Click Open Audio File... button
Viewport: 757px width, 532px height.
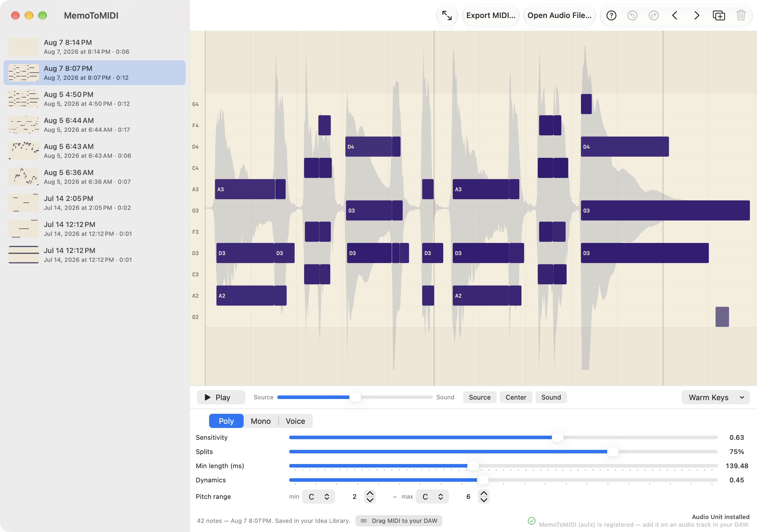point(559,15)
